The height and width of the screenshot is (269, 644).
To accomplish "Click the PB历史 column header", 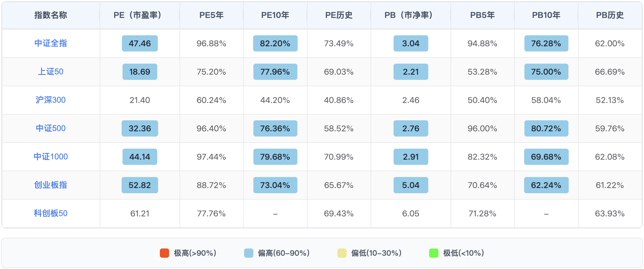I will (x=610, y=15).
